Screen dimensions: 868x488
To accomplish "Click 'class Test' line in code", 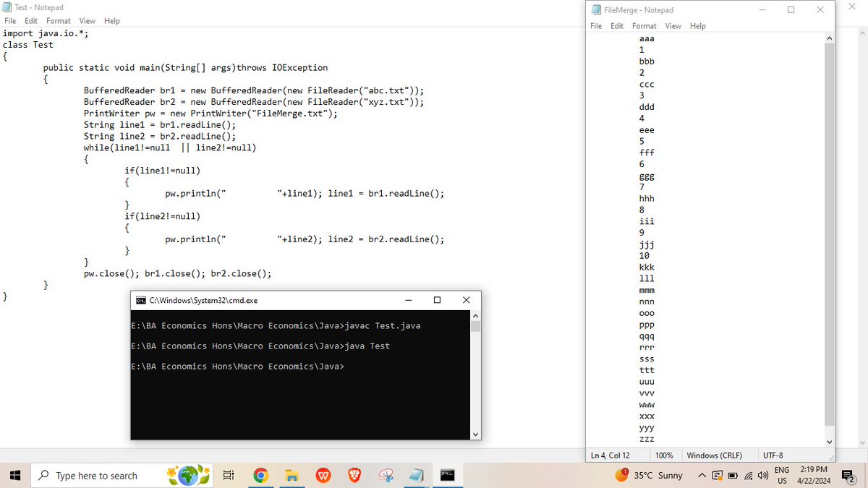I will pyautogui.click(x=28, y=45).
